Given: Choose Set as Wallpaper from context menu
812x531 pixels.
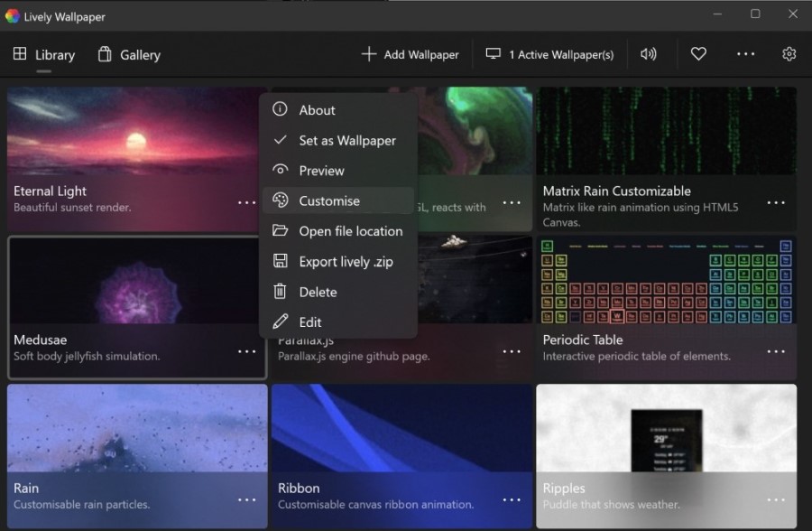Looking at the screenshot, I should tap(347, 140).
